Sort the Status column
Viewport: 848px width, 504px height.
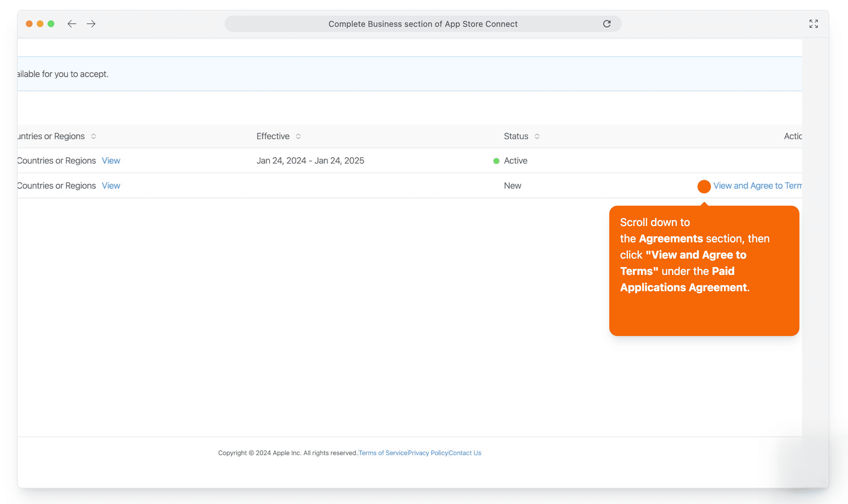click(x=537, y=136)
